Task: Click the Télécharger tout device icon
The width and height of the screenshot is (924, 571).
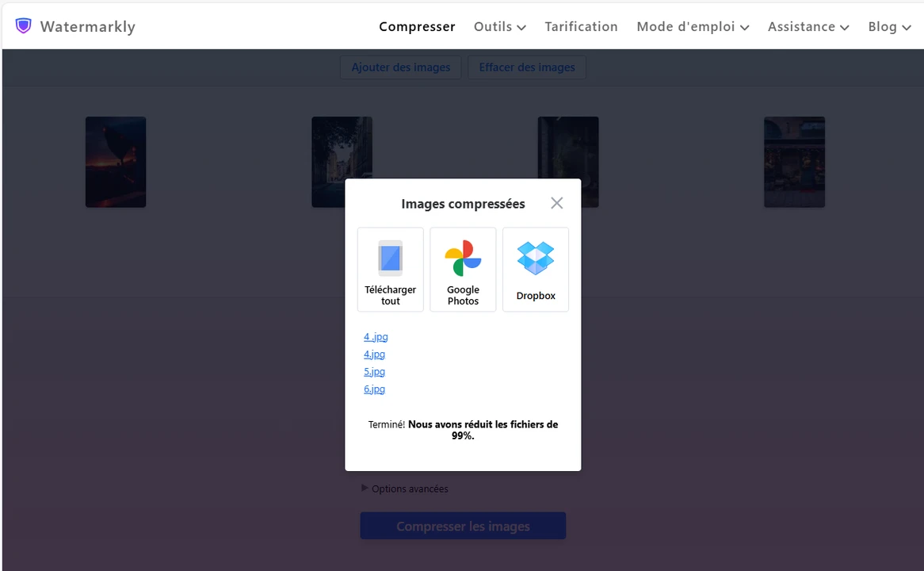Action: tap(390, 259)
